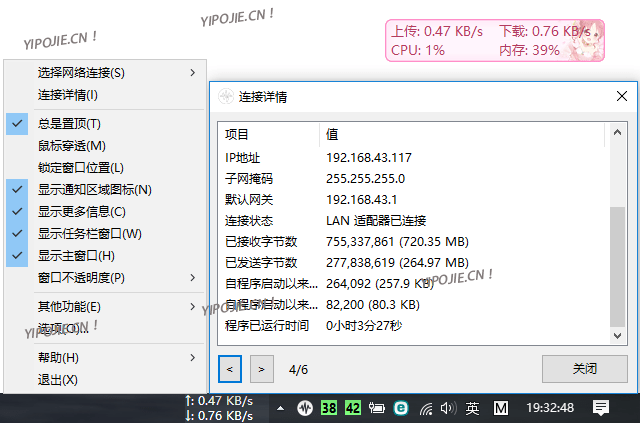640x423 pixels.
Task: Click the 4/6 page indicator
Action: [298, 370]
